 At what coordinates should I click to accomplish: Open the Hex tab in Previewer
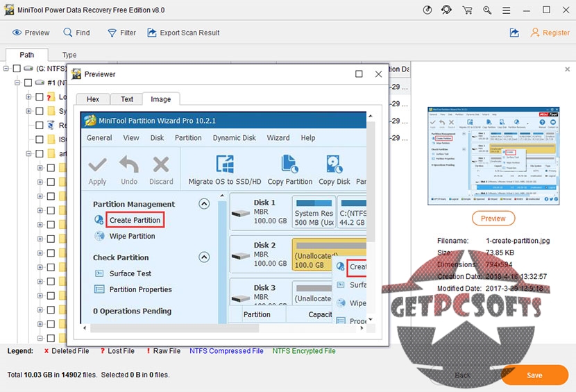pyautogui.click(x=93, y=99)
